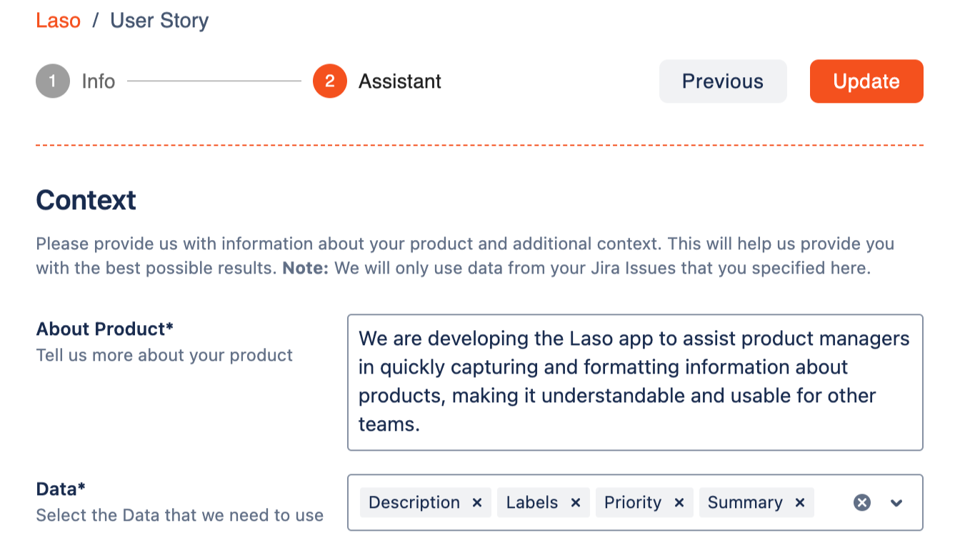
Task: Remove the Priority tag
Action: [x=679, y=503]
